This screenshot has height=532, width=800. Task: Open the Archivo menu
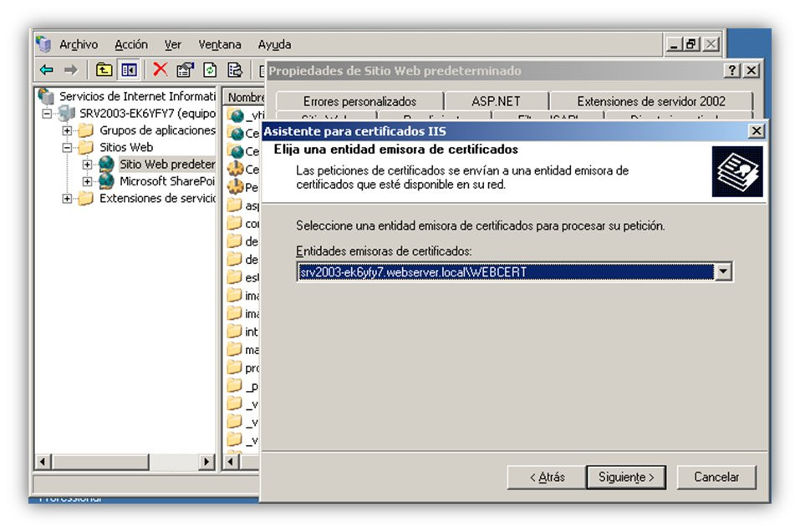click(x=79, y=45)
